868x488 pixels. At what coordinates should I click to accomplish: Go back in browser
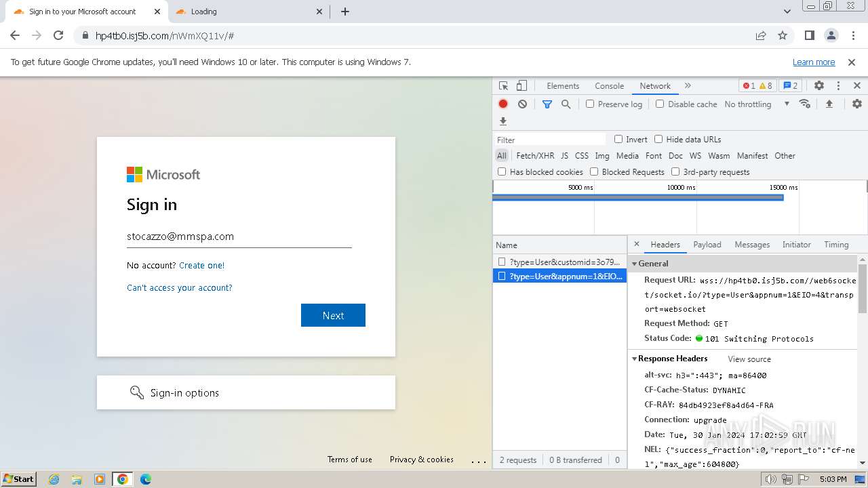tap(15, 35)
